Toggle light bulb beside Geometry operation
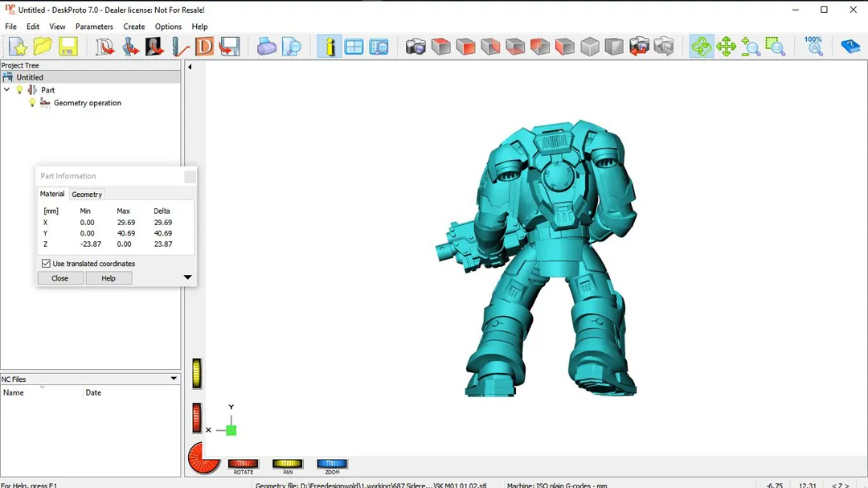 coord(32,102)
